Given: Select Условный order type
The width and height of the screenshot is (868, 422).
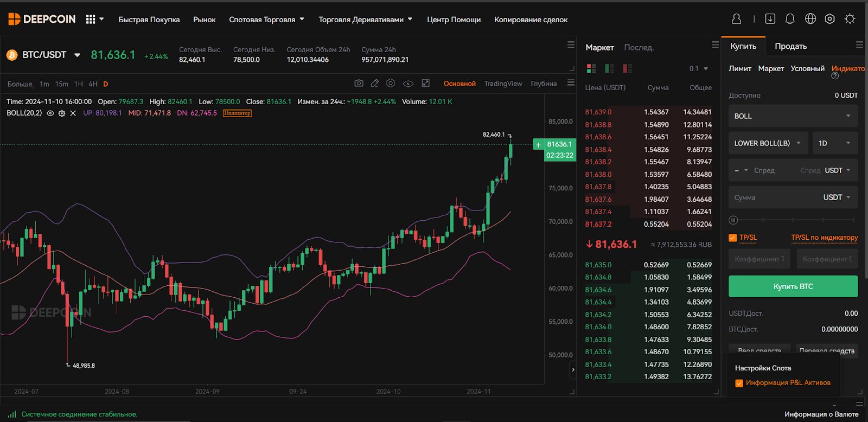Looking at the screenshot, I should click(807, 68).
